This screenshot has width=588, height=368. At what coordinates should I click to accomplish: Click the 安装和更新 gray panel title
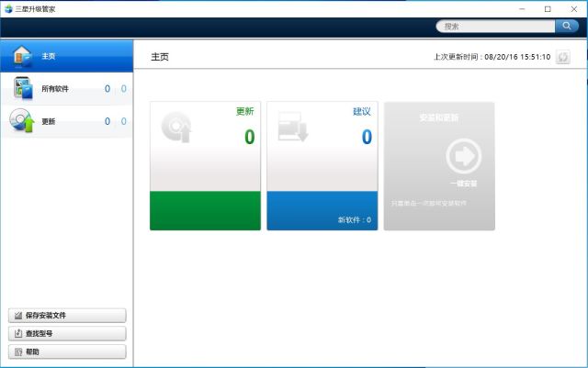point(439,117)
